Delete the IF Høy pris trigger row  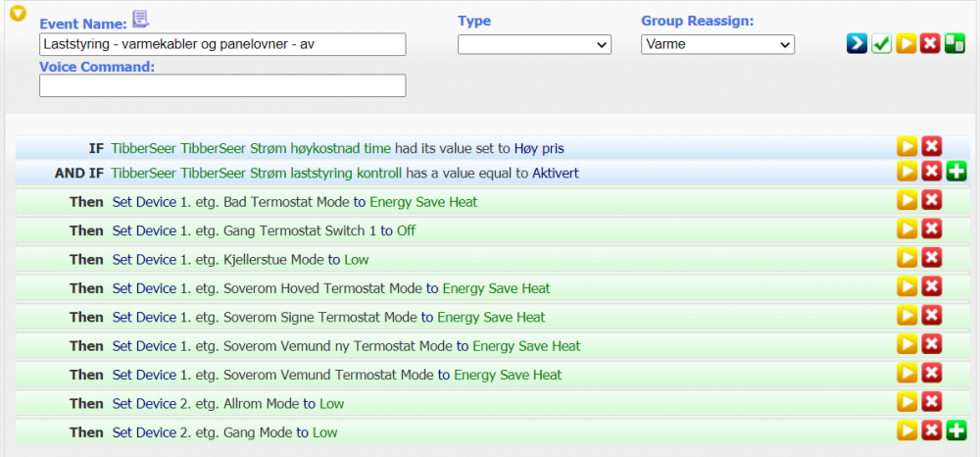click(932, 147)
